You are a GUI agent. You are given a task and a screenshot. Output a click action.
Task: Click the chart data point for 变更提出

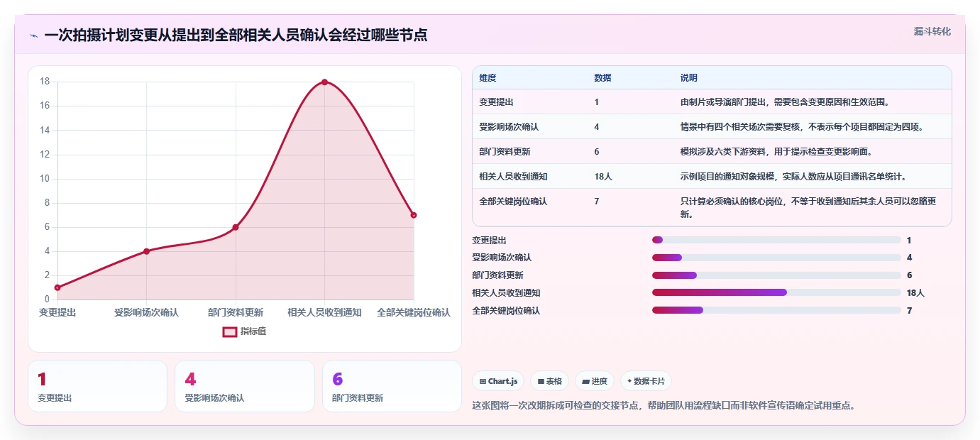[57, 287]
